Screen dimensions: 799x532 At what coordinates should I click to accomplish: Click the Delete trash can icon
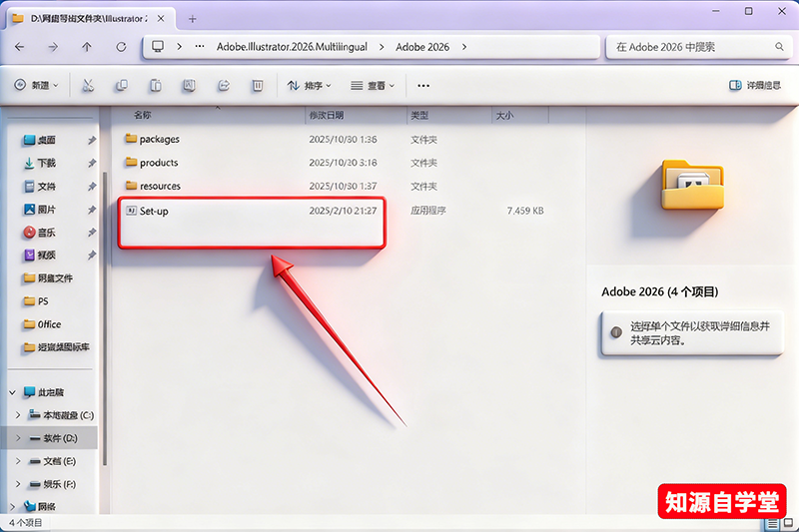tap(258, 86)
